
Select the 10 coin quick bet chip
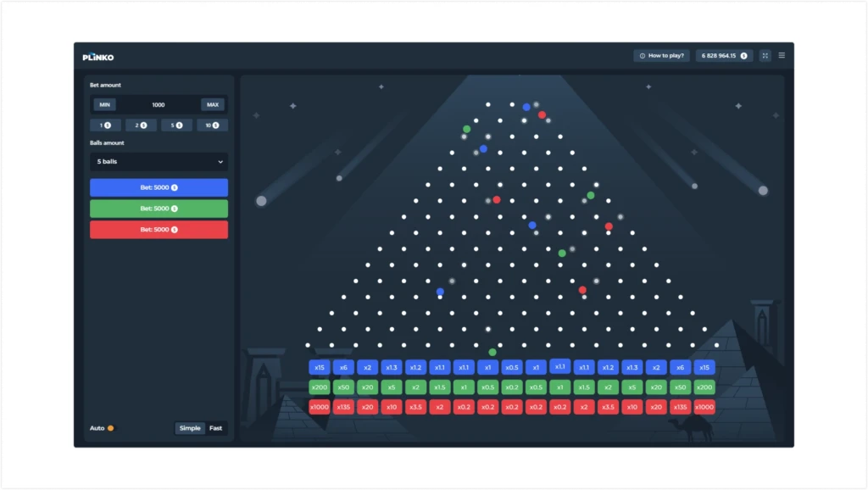click(x=212, y=125)
